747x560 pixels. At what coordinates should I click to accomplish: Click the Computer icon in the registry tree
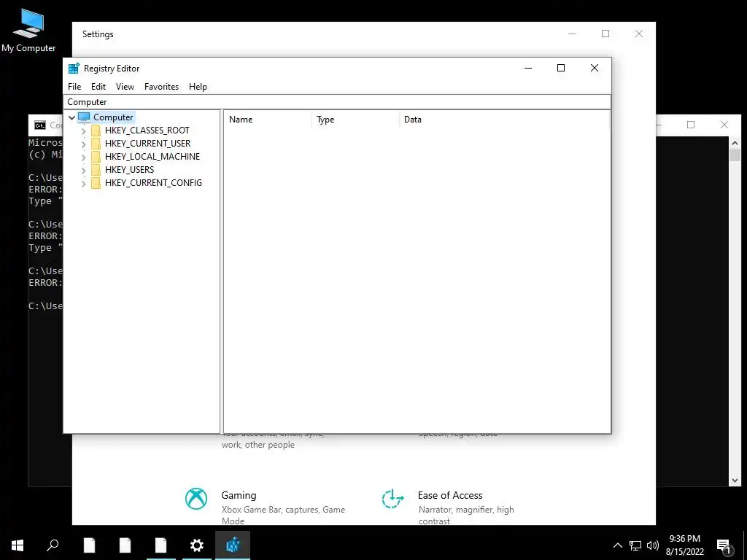[84, 117]
